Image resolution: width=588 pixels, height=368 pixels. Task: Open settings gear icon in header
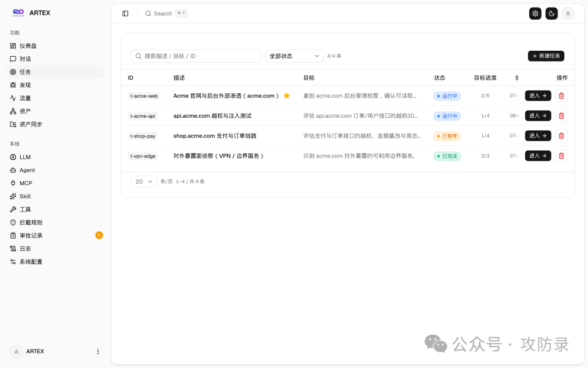(535, 14)
